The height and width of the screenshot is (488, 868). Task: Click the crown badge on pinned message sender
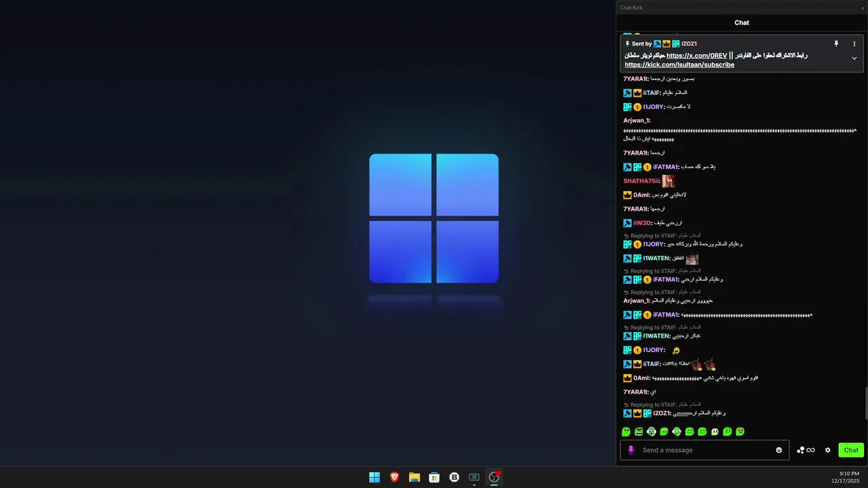coord(667,44)
